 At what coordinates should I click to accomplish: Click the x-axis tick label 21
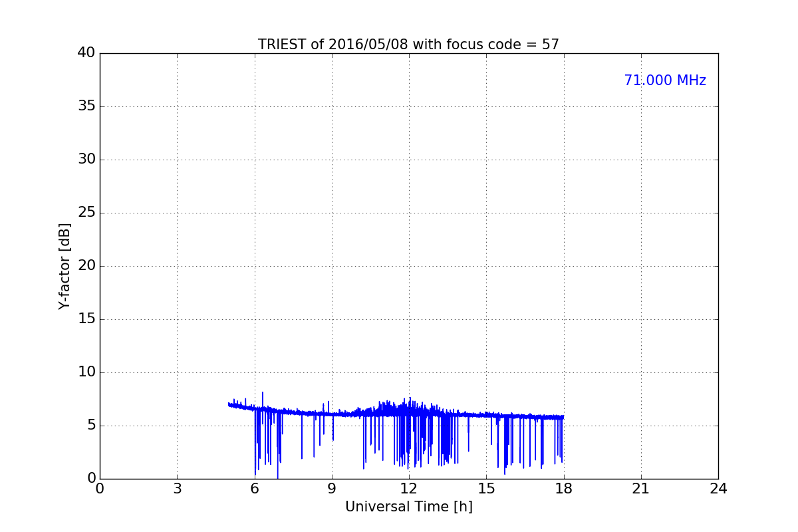point(641,489)
